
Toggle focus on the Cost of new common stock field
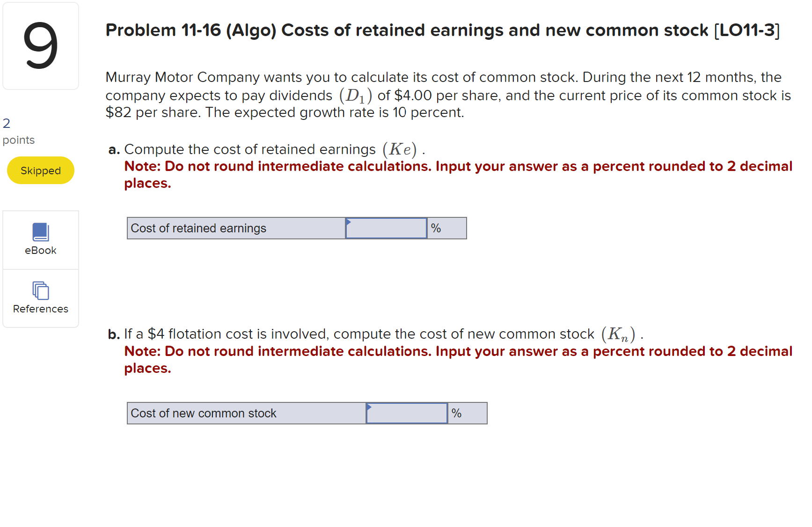pyautogui.click(x=406, y=413)
